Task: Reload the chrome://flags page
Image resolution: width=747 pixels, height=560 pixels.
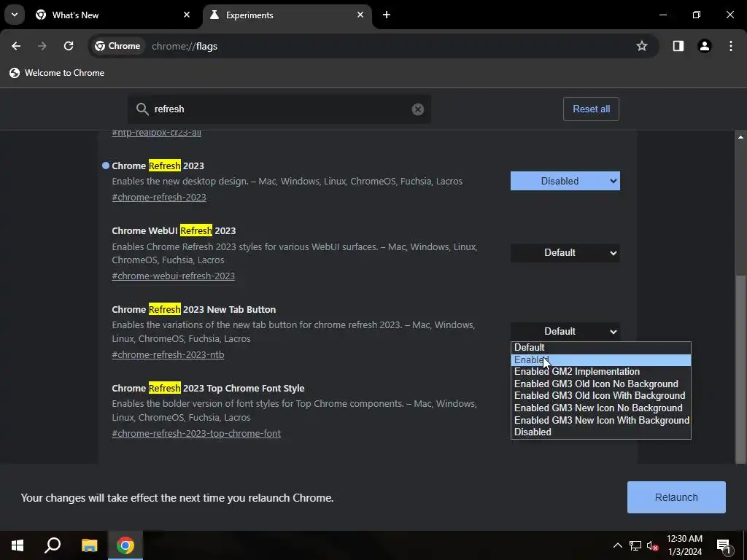Action: pyautogui.click(x=69, y=46)
